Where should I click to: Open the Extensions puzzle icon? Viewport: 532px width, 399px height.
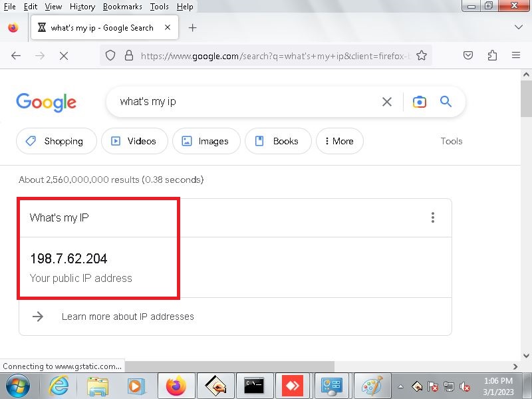492,56
